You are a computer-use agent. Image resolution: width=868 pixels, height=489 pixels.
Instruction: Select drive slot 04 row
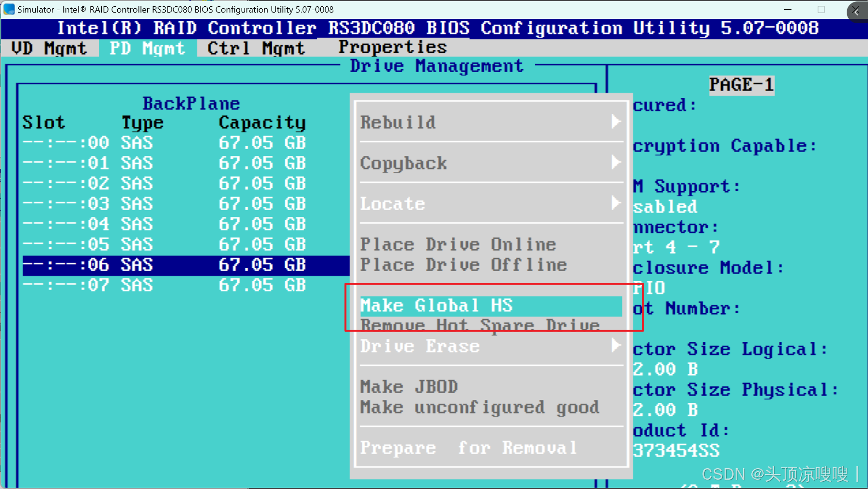[x=186, y=224]
